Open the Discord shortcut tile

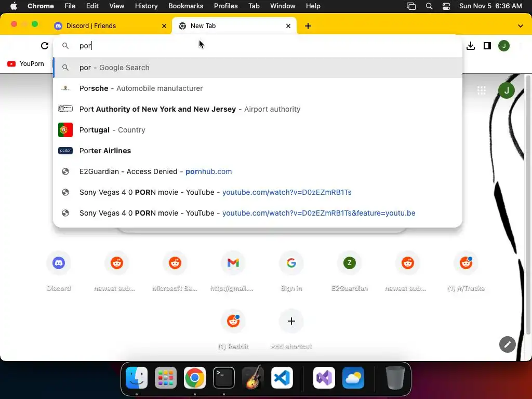59,271
